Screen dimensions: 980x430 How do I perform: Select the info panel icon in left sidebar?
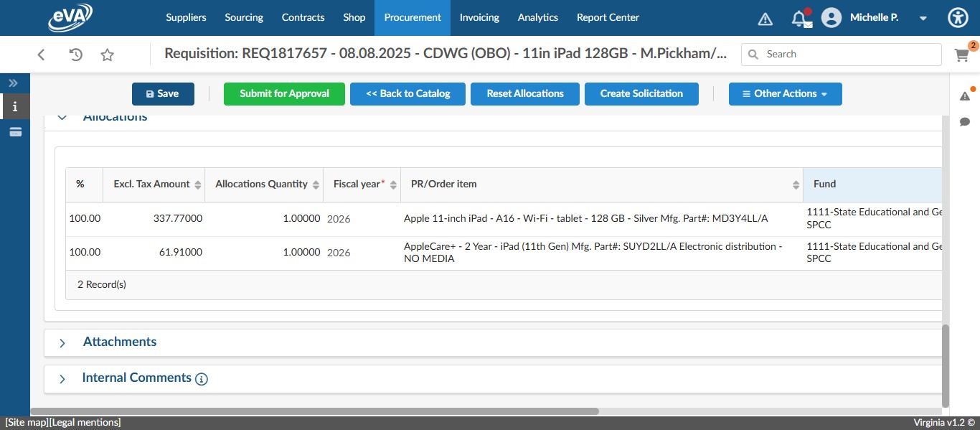13,107
